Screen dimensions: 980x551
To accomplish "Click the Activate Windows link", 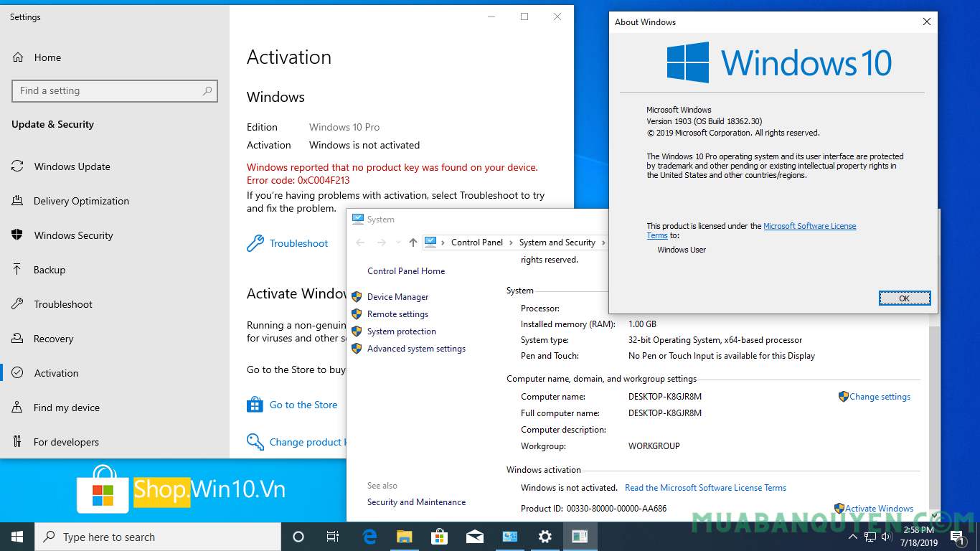I will coord(879,509).
